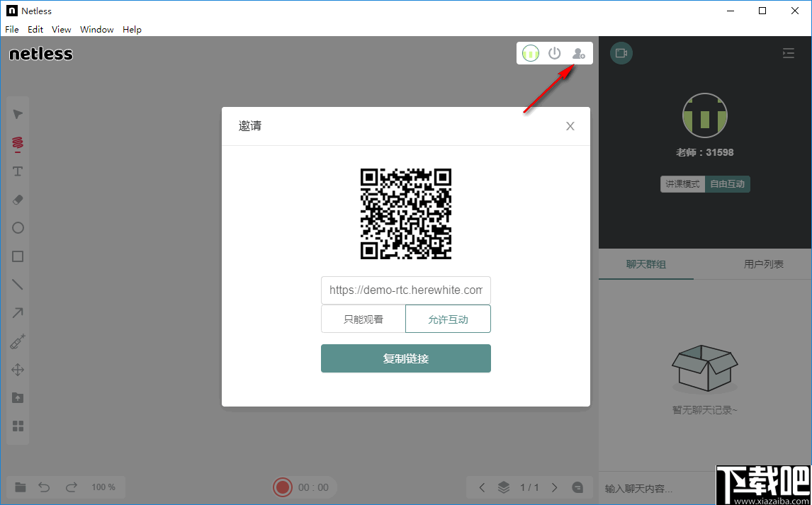Click the 100 % zoom indicator
This screenshot has width=812, height=505.
coord(103,487)
